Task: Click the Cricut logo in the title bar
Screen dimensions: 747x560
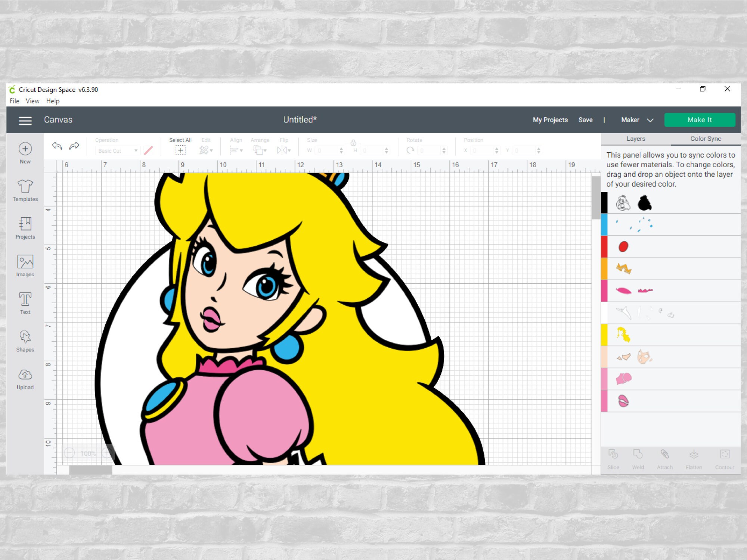Action: 12,89
